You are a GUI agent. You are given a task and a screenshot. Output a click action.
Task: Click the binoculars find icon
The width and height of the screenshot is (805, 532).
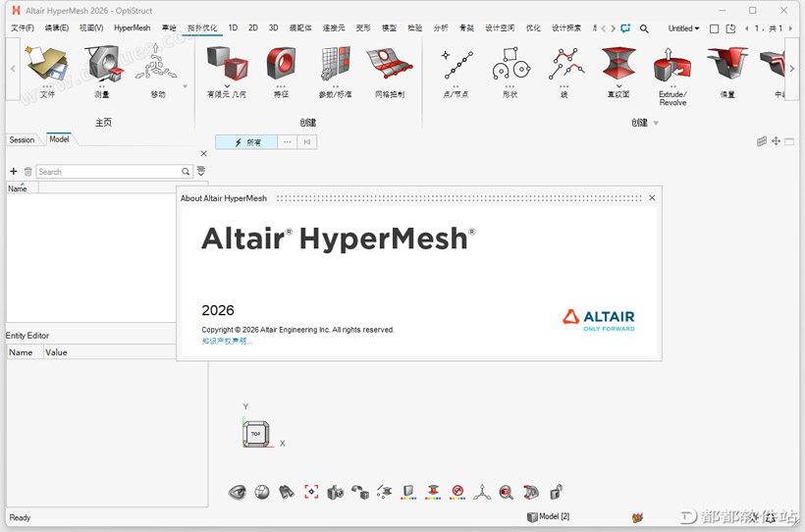287,493
